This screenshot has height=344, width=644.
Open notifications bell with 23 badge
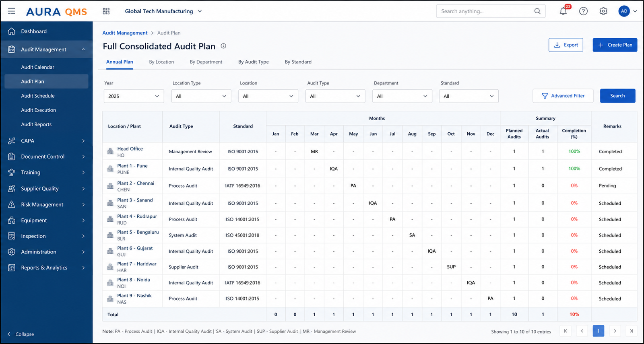563,11
